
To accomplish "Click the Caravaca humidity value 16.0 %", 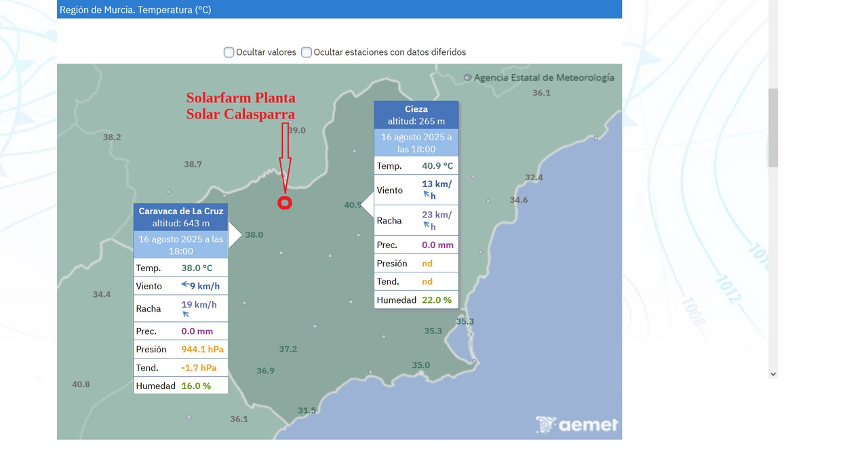I will [x=196, y=386].
